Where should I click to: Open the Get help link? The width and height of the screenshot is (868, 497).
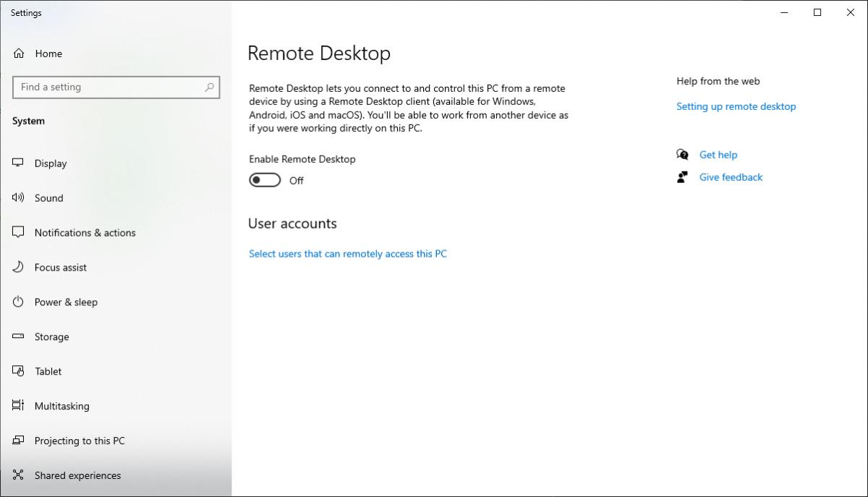coord(718,154)
